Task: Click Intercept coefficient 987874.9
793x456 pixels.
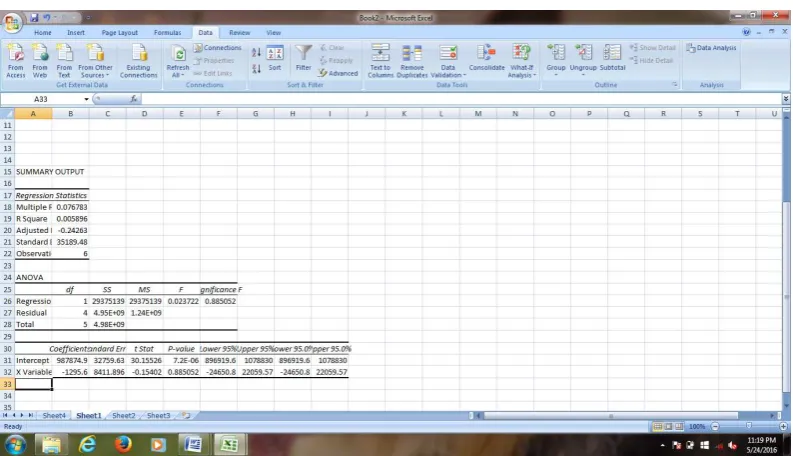Action: 71,360
